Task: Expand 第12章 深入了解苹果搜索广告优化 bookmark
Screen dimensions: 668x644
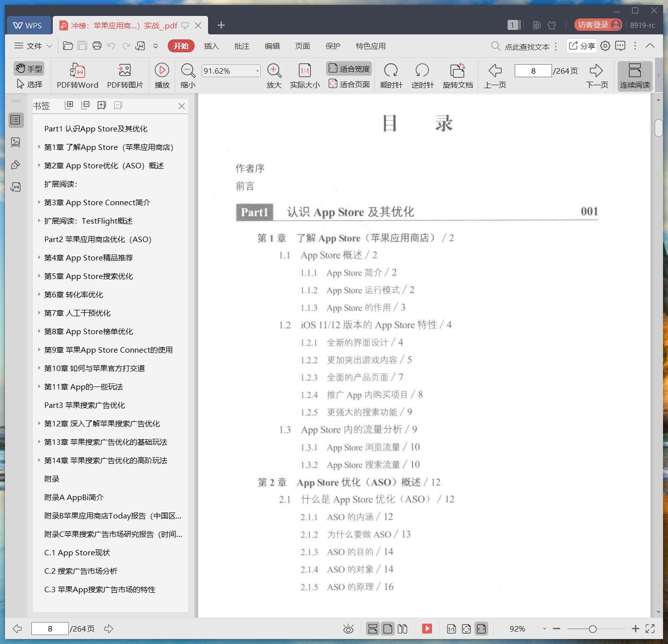Action: point(39,423)
